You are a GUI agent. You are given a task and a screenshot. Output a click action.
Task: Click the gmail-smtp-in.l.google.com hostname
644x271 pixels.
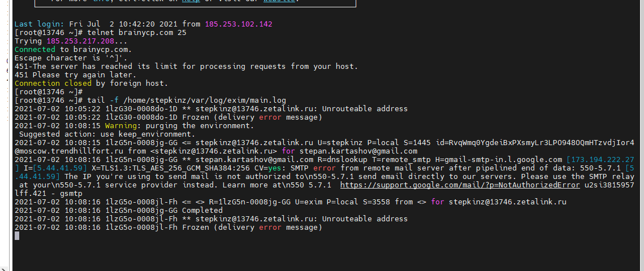coord(498,160)
